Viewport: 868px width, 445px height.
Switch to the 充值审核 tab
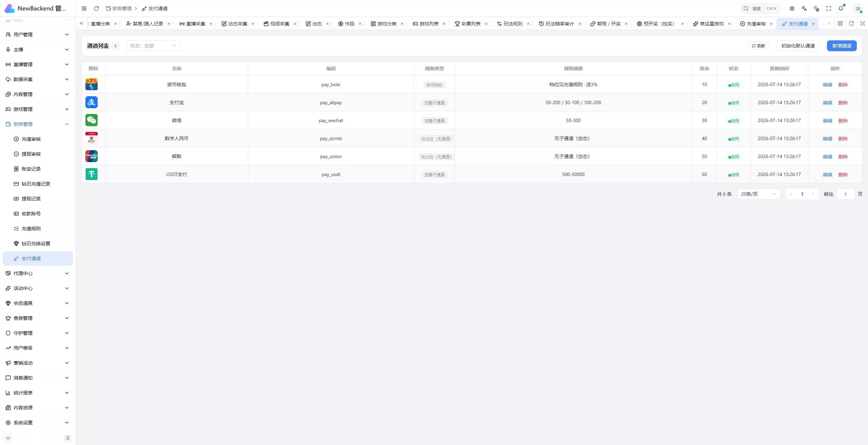(756, 24)
